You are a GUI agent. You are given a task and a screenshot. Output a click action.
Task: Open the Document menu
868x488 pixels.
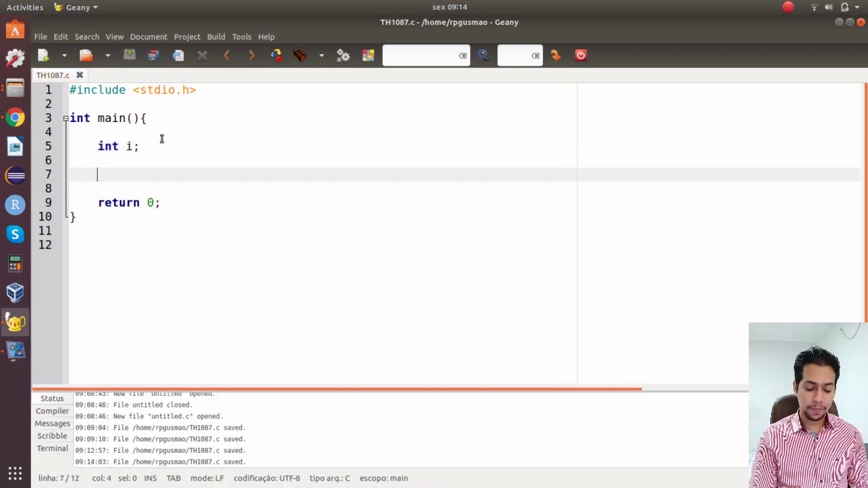pyautogui.click(x=149, y=37)
